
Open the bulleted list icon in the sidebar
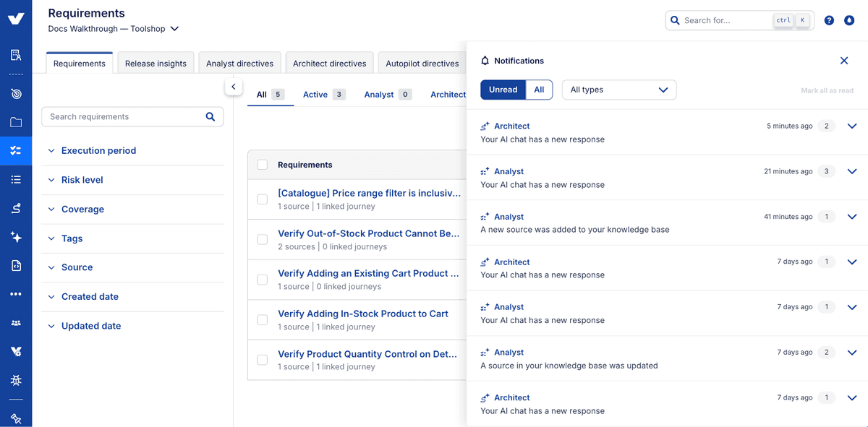[x=16, y=179]
